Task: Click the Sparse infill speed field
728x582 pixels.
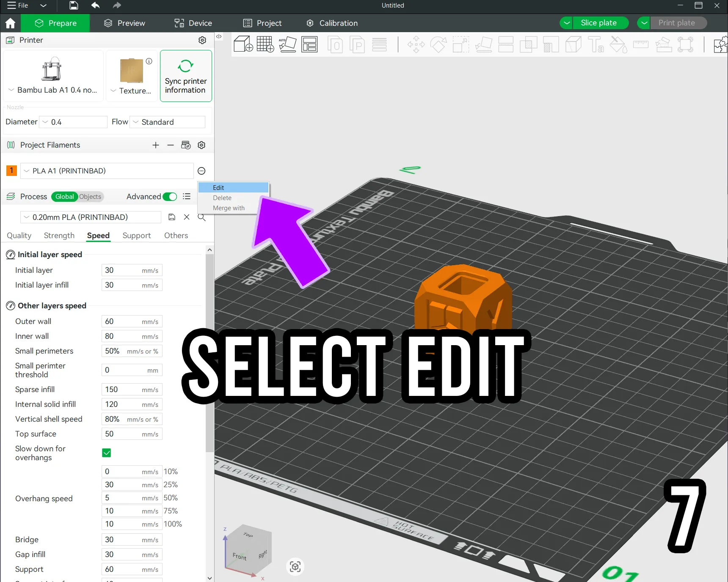Action: pos(132,390)
